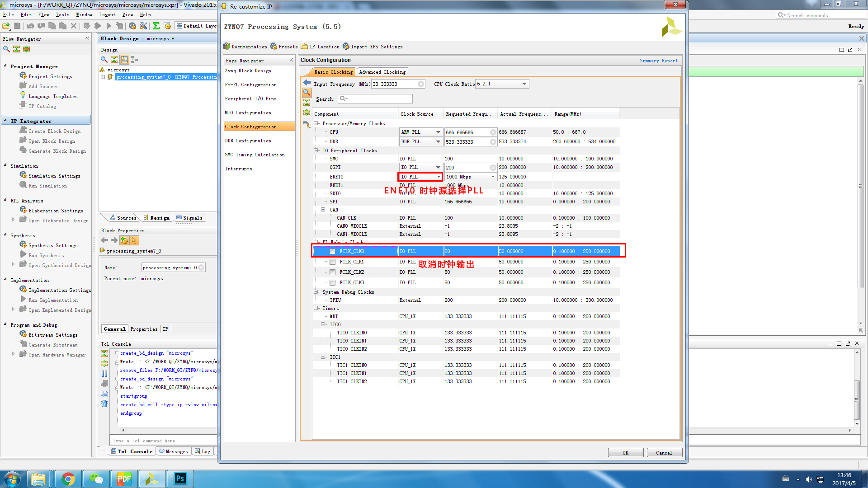Click the Input Frequency field
Viewport: 868px width, 488px height.
(398, 84)
